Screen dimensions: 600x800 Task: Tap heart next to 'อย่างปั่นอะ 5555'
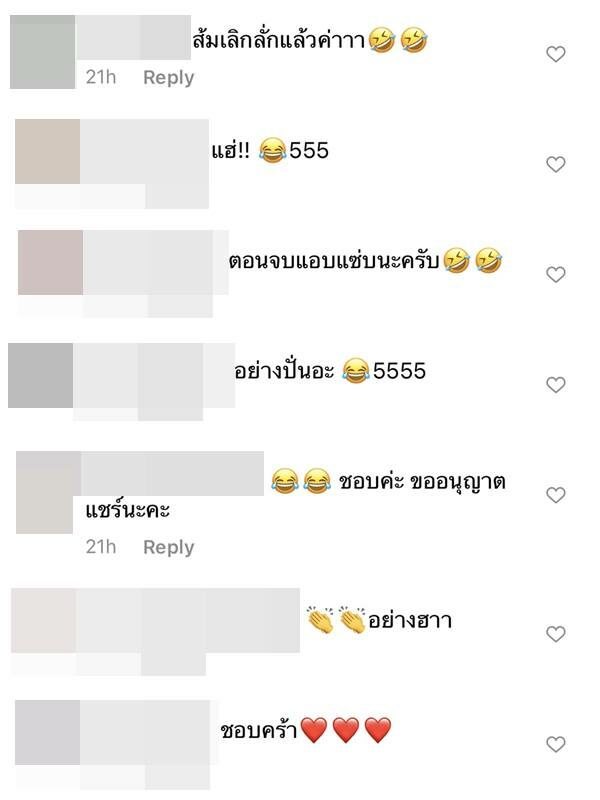pyautogui.click(x=556, y=385)
